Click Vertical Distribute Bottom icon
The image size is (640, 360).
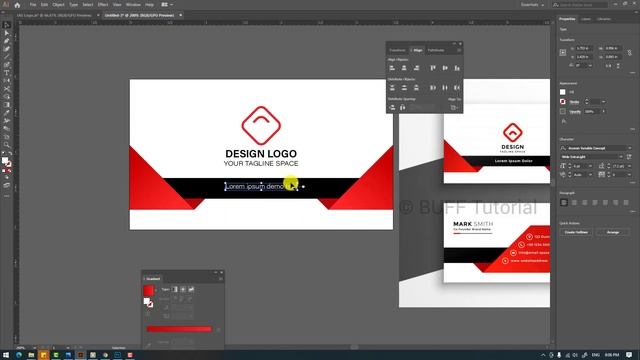[x=416, y=87]
